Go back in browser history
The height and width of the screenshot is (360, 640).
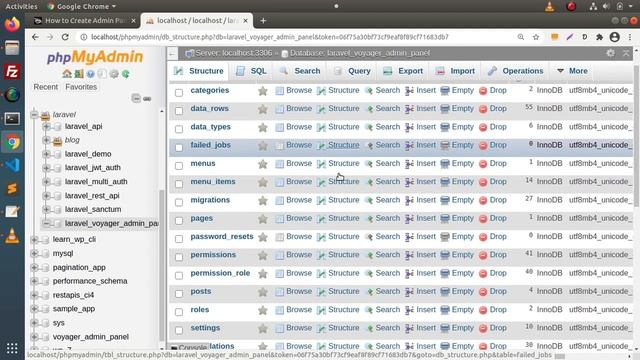coord(35,37)
